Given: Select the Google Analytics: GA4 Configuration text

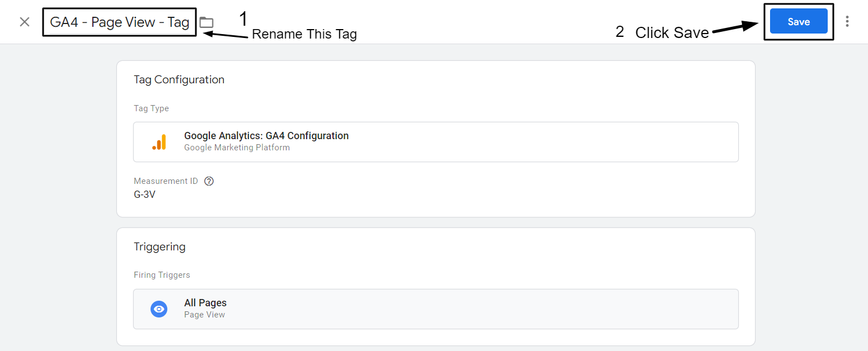Looking at the screenshot, I should 266,135.
